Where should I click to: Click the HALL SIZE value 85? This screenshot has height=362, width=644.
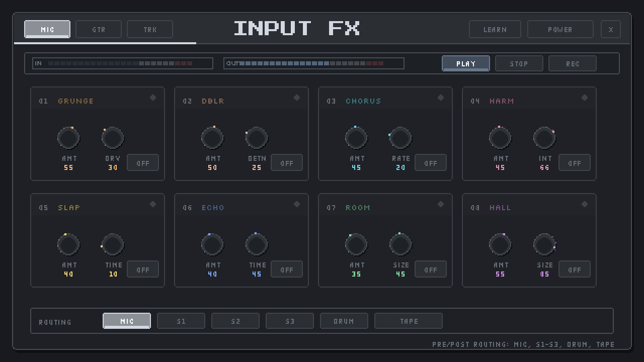pyautogui.click(x=544, y=274)
